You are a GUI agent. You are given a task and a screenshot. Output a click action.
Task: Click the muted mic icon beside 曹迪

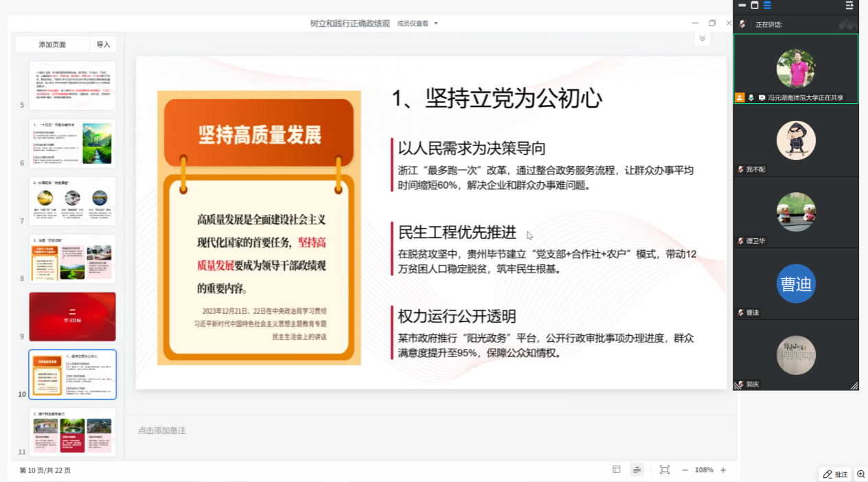[740, 312]
